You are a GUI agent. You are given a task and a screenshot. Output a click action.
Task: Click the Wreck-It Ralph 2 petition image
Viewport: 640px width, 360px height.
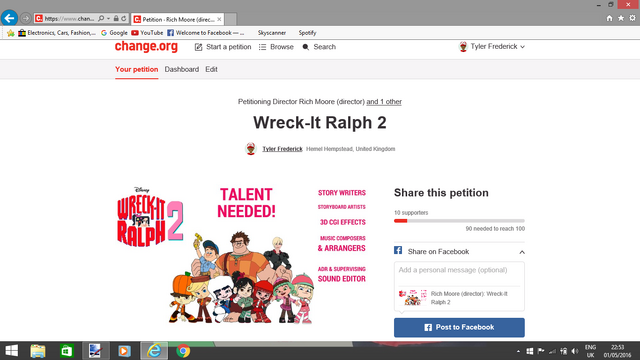pyautogui.click(x=241, y=256)
